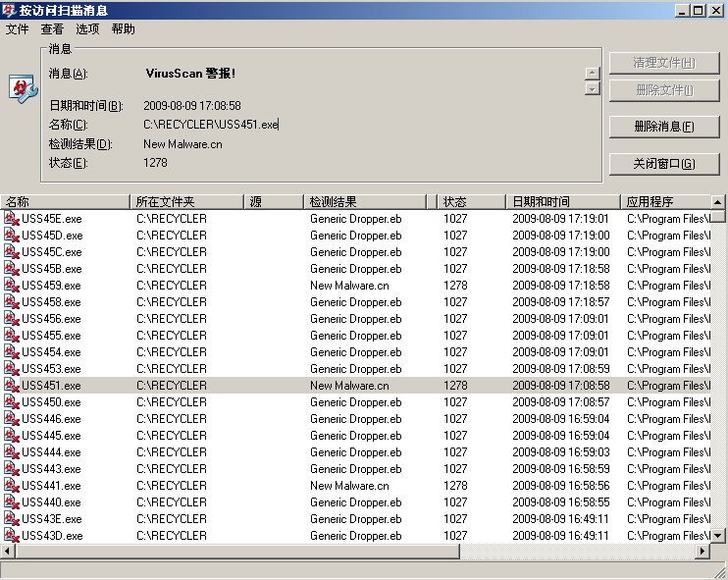Click timestamp 2009-08-09 16:58:59
The width and height of the screenshot is (728, 580).
pos(560,469)
